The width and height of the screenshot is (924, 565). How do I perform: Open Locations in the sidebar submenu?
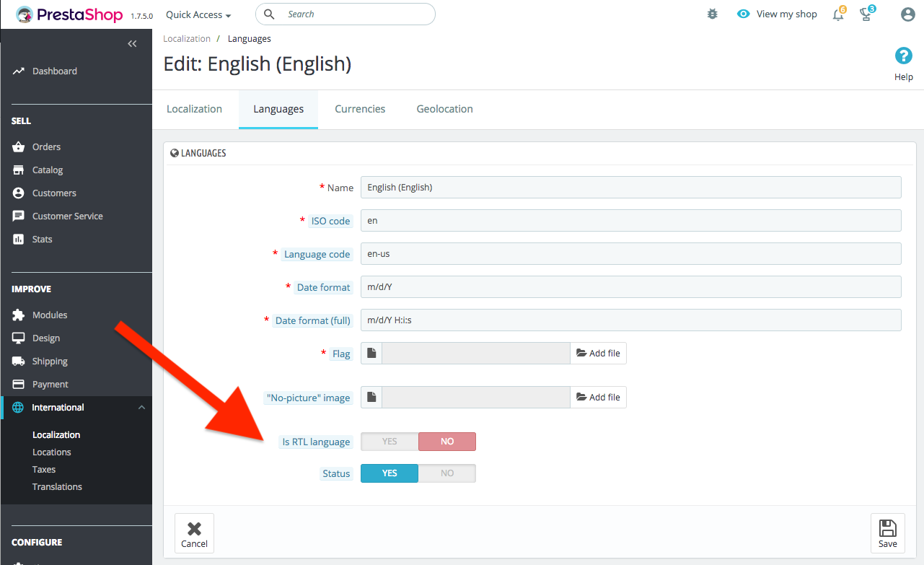click(52, 452)
